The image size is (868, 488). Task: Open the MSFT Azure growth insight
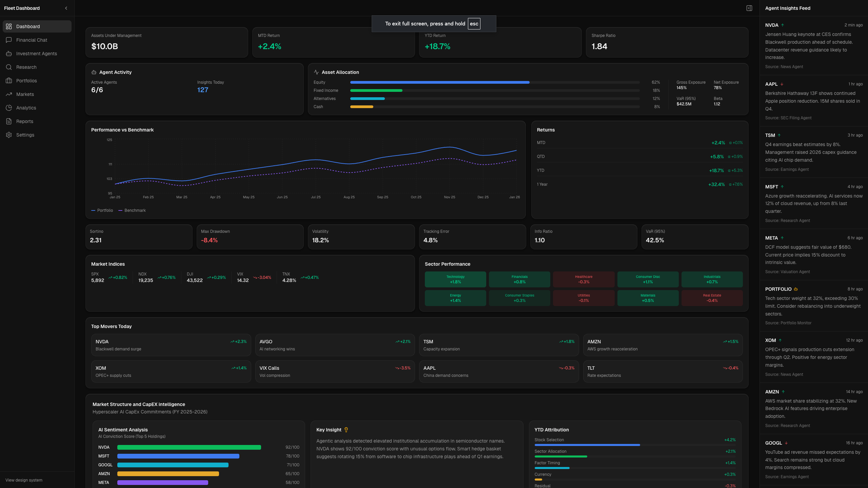click(x=814, y=203)
